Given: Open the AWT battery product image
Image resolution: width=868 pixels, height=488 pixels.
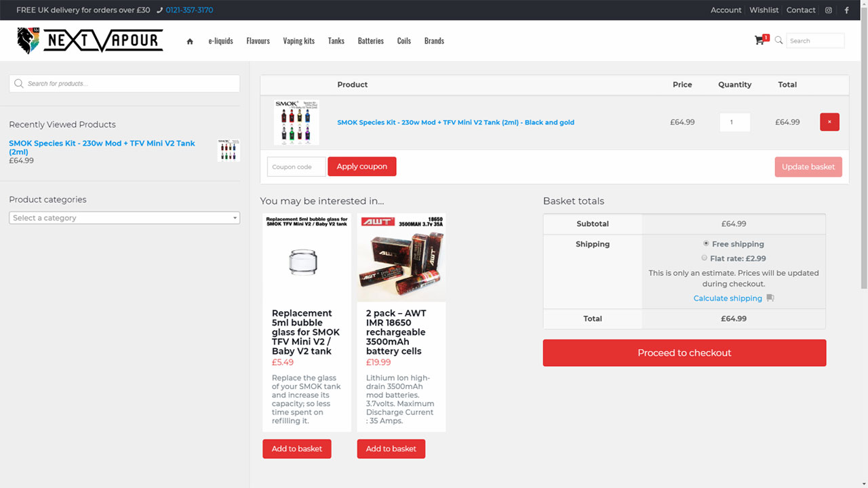Looking at the screenshot, I should [x=401, y=258].
